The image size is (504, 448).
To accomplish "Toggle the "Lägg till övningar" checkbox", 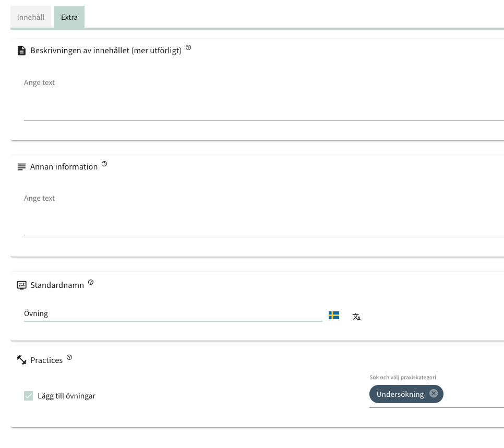I will [29, 395].
